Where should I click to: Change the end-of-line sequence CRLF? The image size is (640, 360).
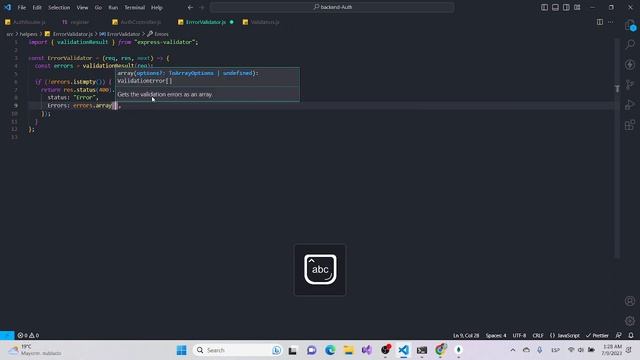538,335
